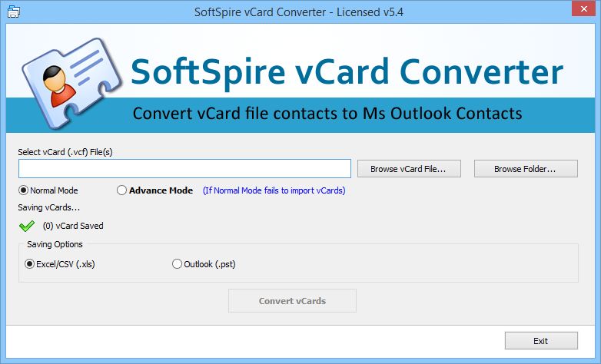This screenshot has width=601, height=364.
Task: Open the Browse vCard File dialog
Action: (409, 169)
